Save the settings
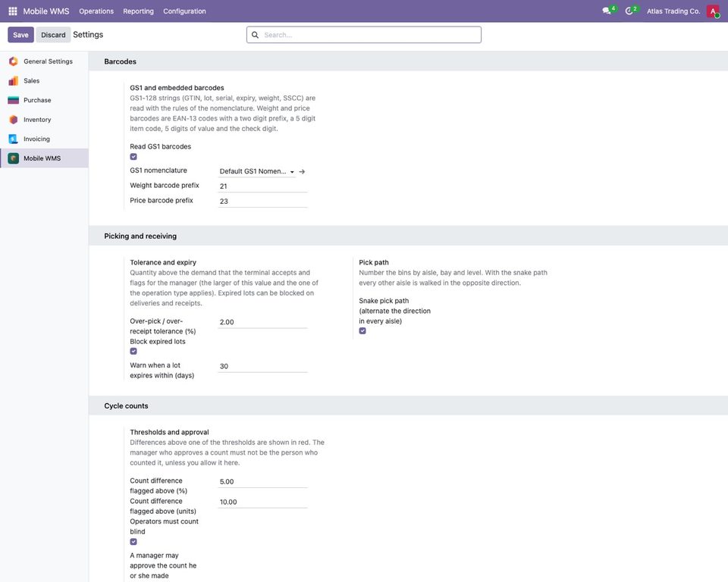This screenshot has height=582, width=728. click(x=20, y=35)
